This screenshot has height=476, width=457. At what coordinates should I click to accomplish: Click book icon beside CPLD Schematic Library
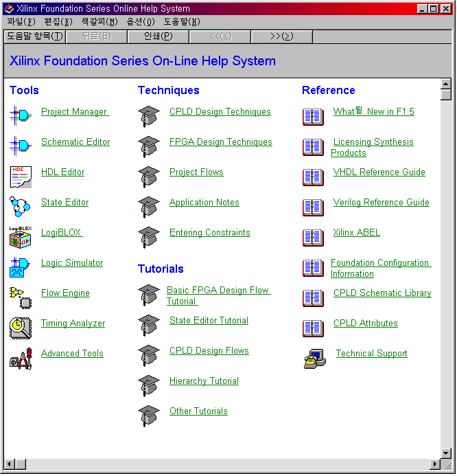pos(314,298)
